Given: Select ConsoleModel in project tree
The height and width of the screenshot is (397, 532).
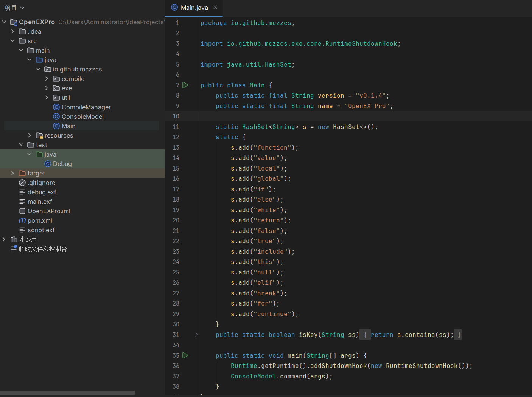Looking at the screenshot, I should pyautogui.click(x=82, y=116).
